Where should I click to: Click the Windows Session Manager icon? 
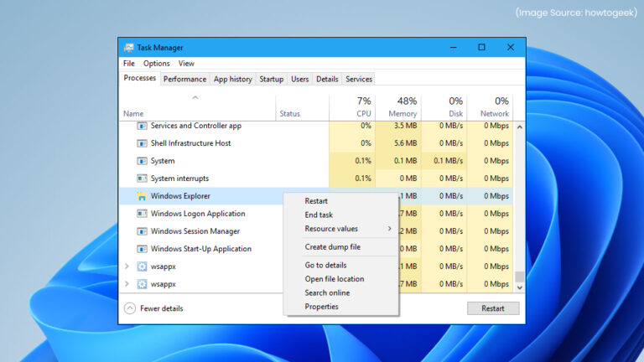tap(142, 231)
